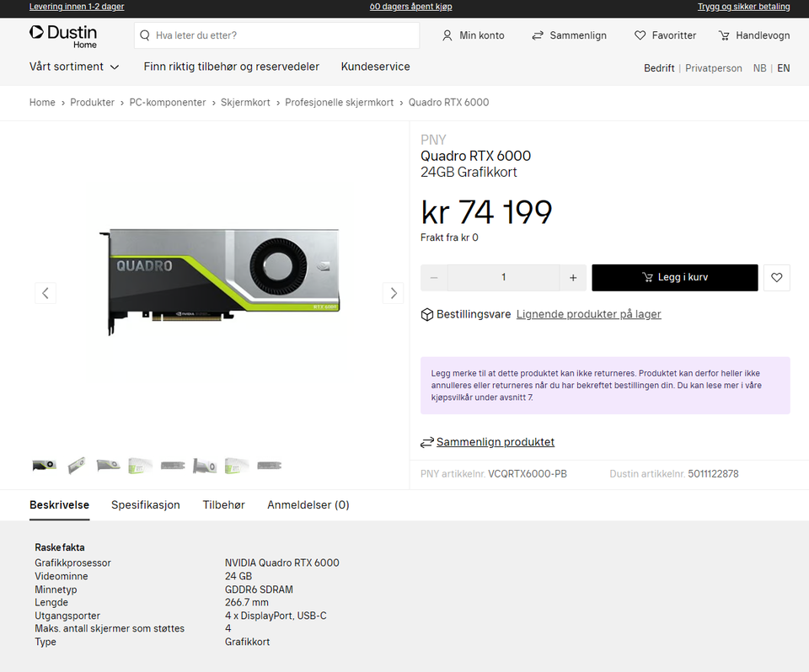This screenshot has height=672, width=809.
Task: Select the fifth product thumbnail
Action: pos(173,465)
